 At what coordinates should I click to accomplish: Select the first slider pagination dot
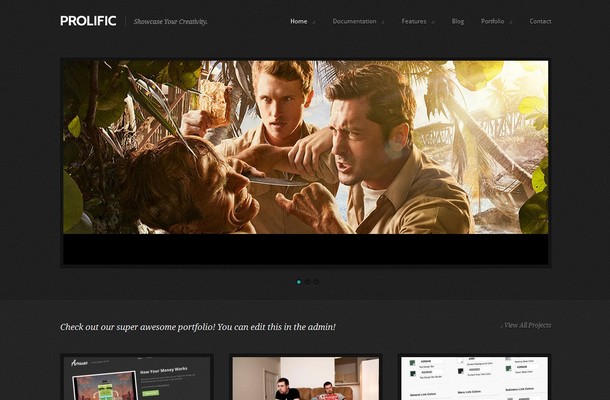299,282
